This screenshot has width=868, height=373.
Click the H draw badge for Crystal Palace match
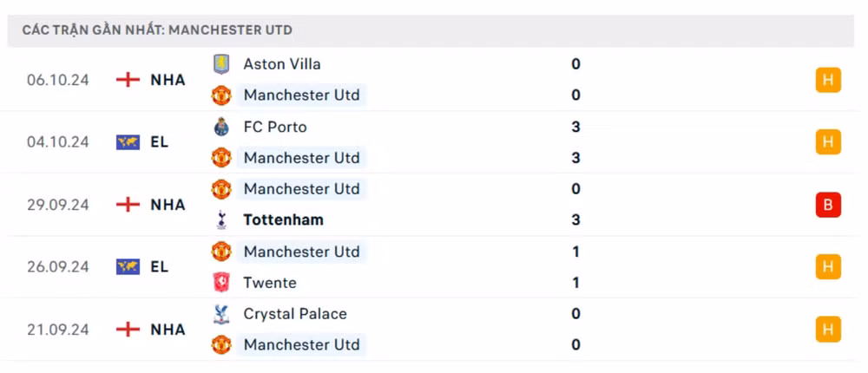click(827, 330)
